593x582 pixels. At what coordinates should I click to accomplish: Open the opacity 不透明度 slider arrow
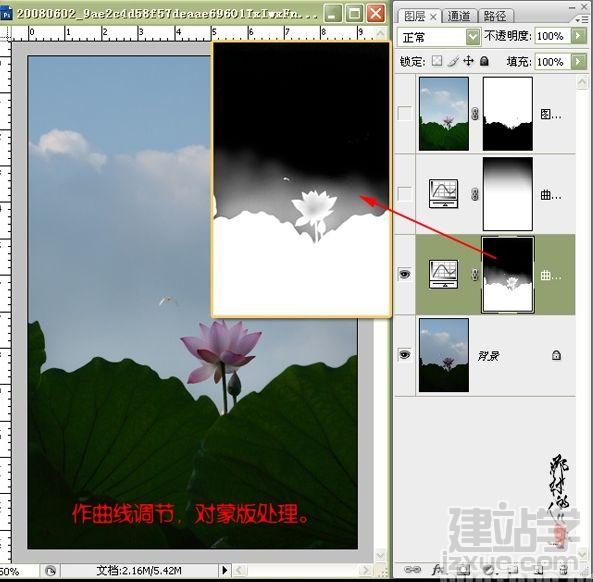point(578,36)
